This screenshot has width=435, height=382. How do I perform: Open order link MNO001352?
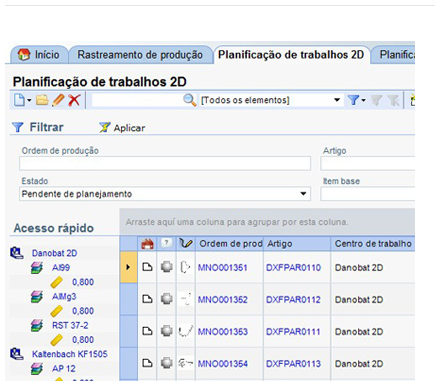223,300
